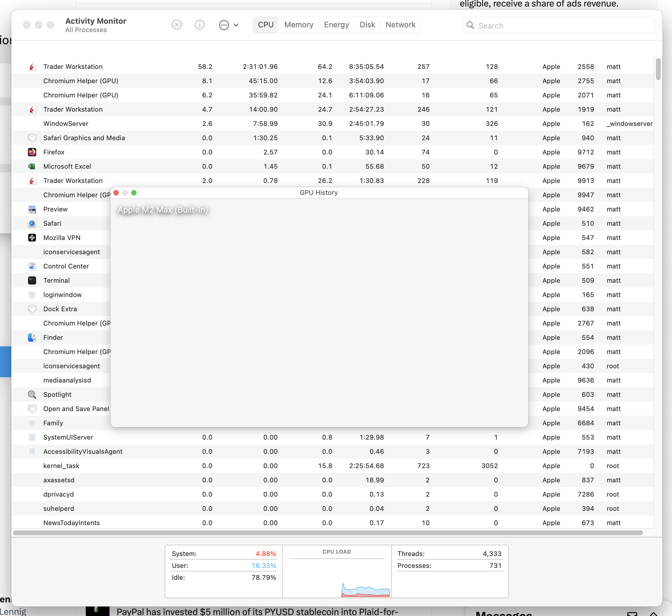Switch to the Memory tab
This screenshot has width=672, height=616.
298,25
